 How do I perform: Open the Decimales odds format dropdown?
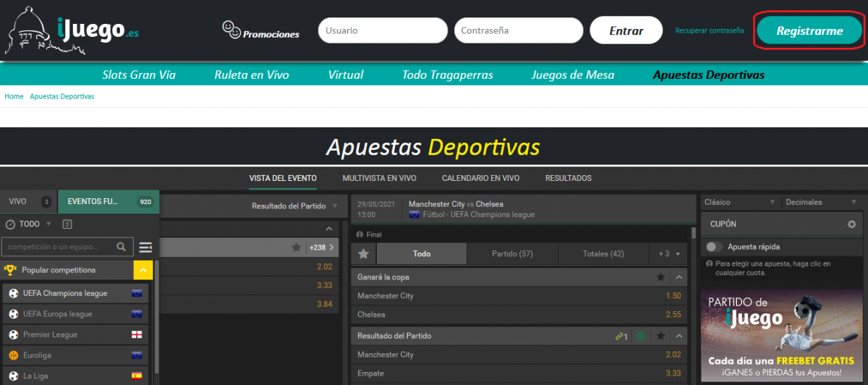(821, 203)
